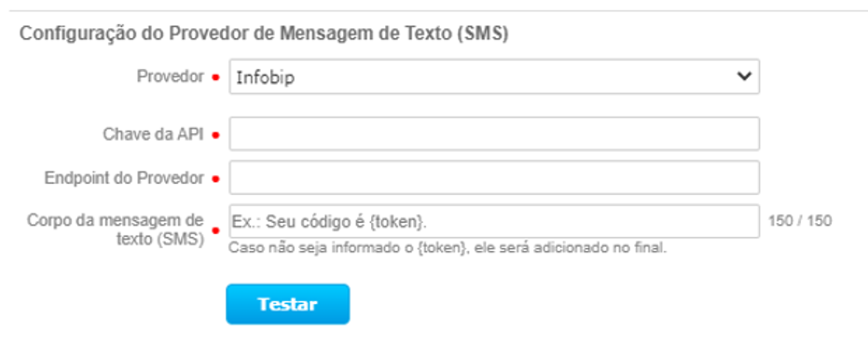Viewport: 868px width, 346px height.
Task: Select the Infobip value text in the dropdown
Action: pyautogui.click(x=265, y=77)
